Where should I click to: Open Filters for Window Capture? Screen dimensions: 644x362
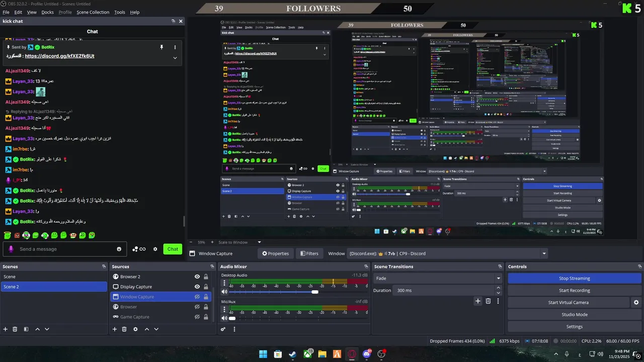tap(309, 253)
